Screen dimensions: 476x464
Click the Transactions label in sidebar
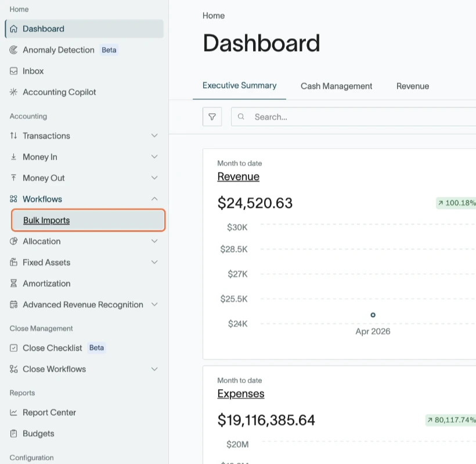click(46, 135)
